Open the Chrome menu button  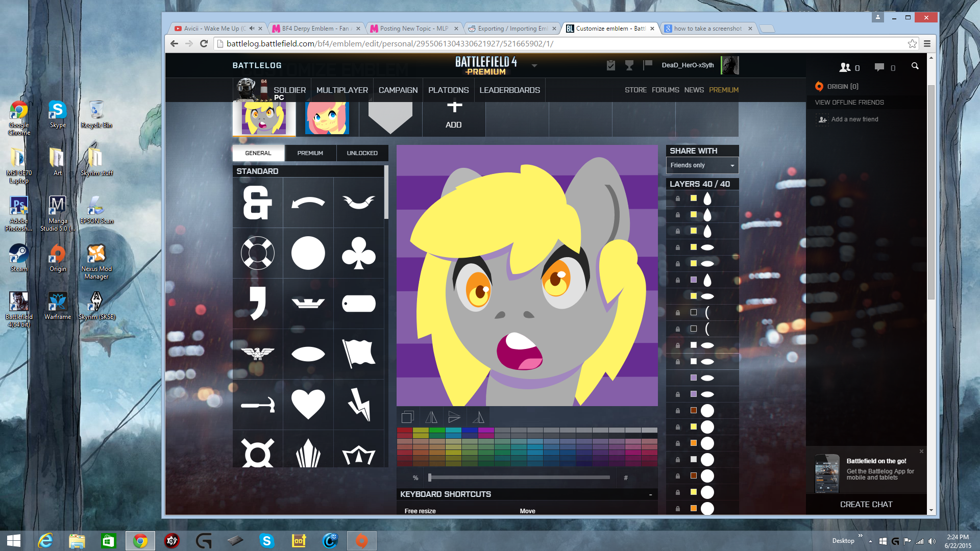tap(927, 44)
